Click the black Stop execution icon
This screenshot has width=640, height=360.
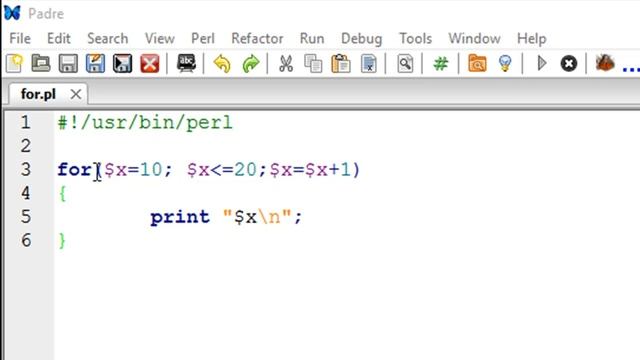(x=569, y=64)
